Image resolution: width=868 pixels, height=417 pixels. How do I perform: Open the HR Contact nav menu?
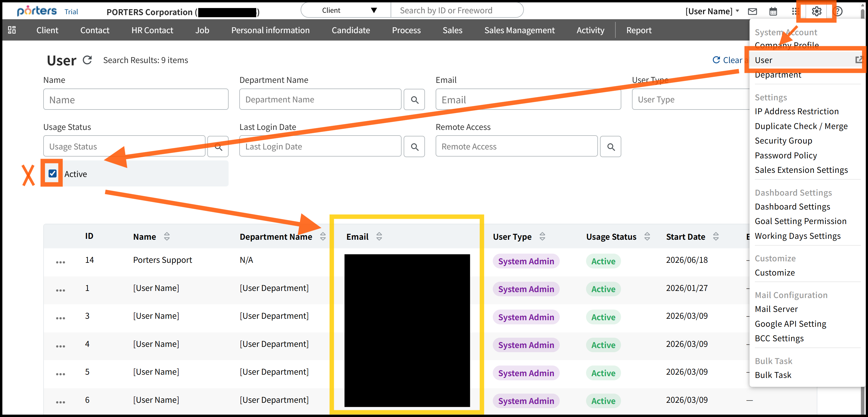152,30
